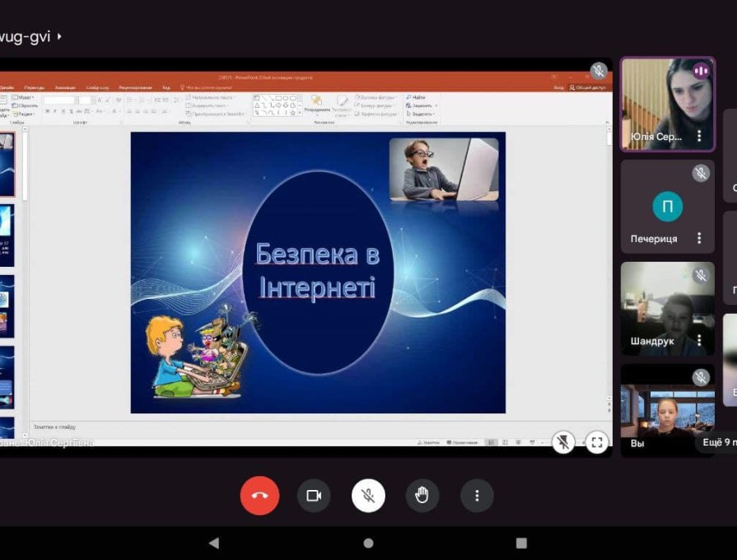Click the speaking indicator on Юлія's tile

coord(700,71)
